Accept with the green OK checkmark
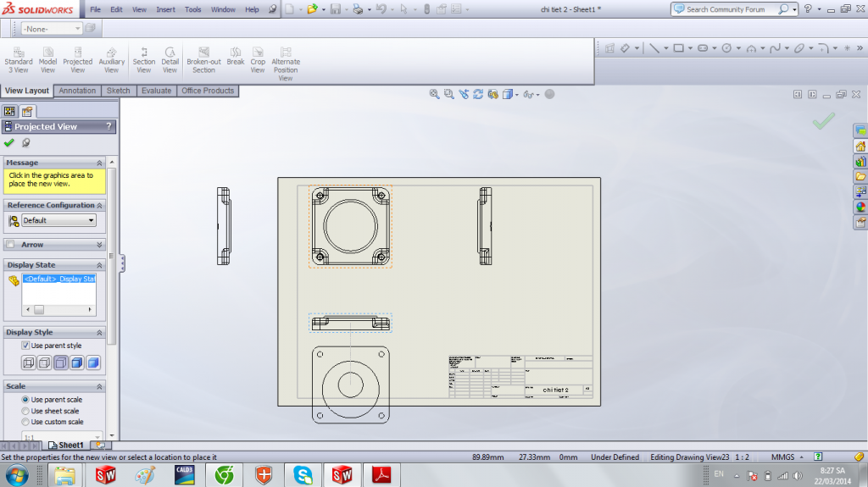 tap(8, 143)
